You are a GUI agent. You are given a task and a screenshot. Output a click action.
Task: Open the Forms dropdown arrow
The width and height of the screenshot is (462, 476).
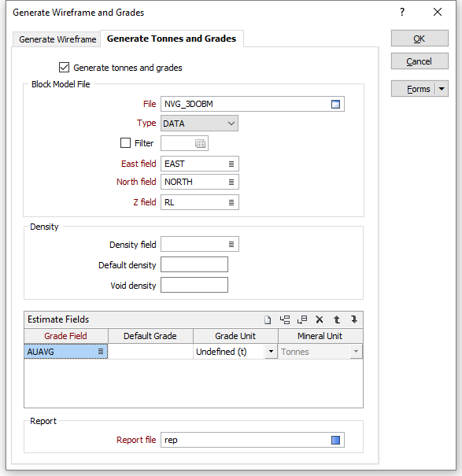coord(442,89)
